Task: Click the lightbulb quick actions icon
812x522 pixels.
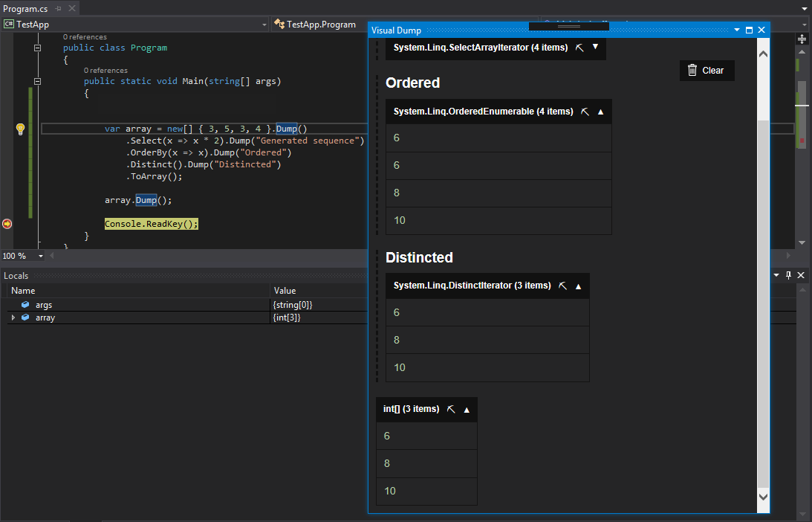Action: [x=20, y=129]
